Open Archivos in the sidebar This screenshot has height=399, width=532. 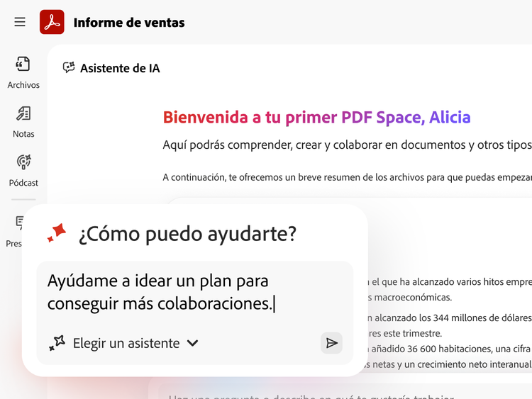pyautogui.click(x=23, y=72)
